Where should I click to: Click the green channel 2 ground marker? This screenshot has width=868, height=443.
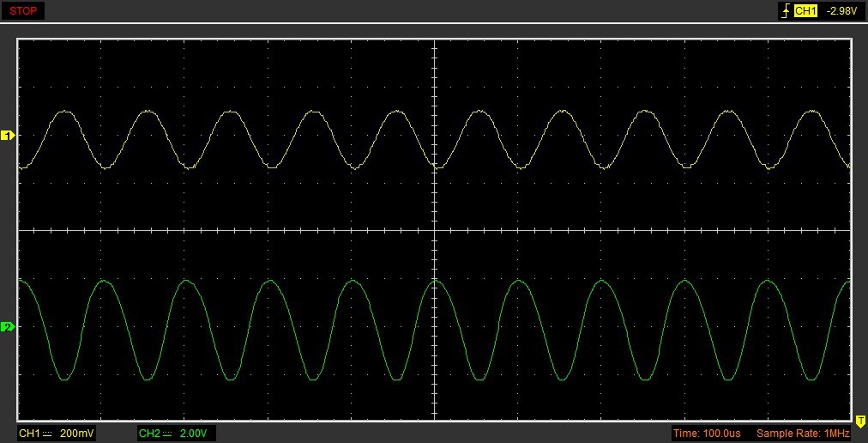[9, 327]
